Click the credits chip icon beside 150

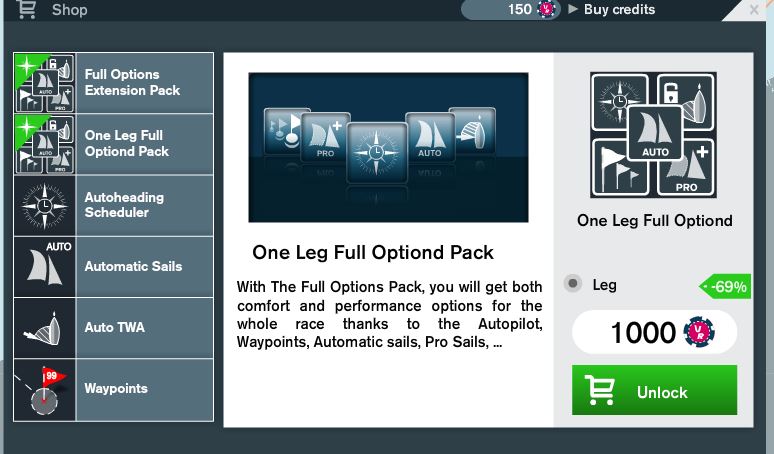click(x=546, y=9)
